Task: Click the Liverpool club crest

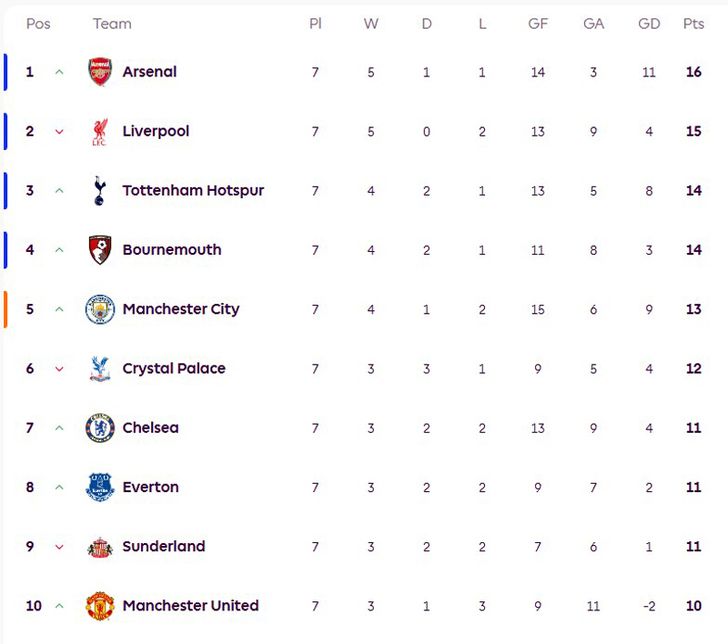Action: pos(100,131)
